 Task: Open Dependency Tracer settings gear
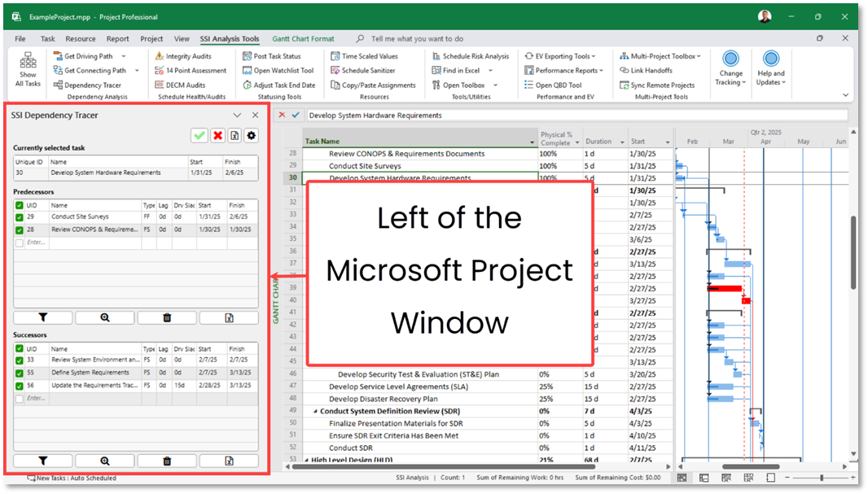252,136
